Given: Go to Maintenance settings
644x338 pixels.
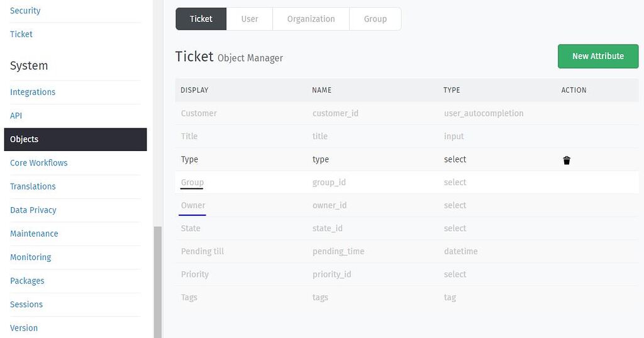Looking at the screenshot, I should coord(34,234).
